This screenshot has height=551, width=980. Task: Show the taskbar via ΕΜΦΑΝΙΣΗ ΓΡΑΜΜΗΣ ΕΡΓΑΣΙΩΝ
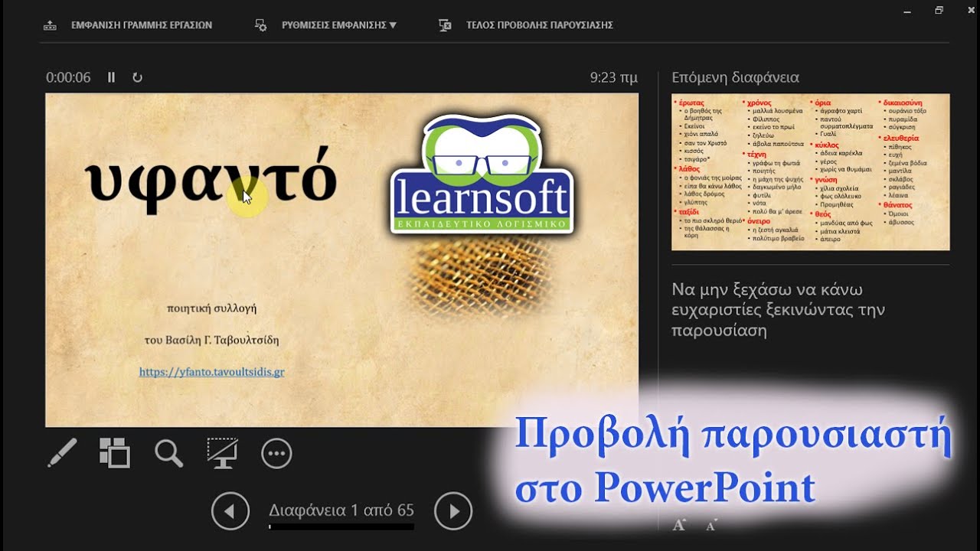point(141,25)
